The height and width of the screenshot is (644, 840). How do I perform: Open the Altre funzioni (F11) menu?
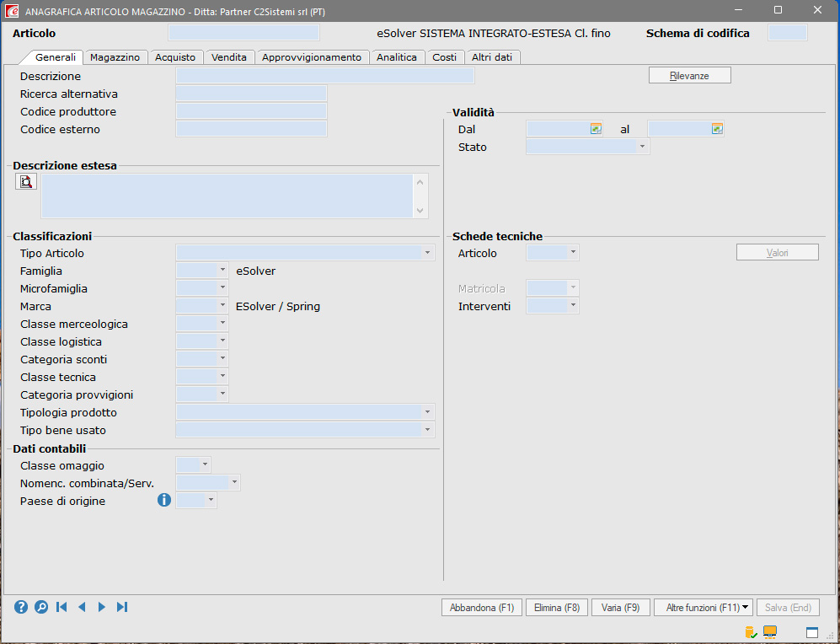703,608
